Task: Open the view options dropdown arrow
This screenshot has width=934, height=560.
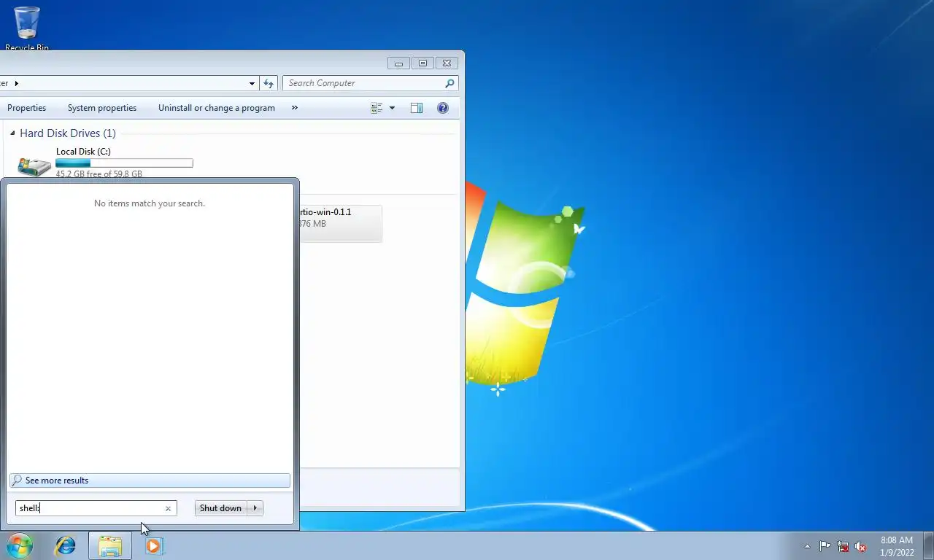Action: 392,108
